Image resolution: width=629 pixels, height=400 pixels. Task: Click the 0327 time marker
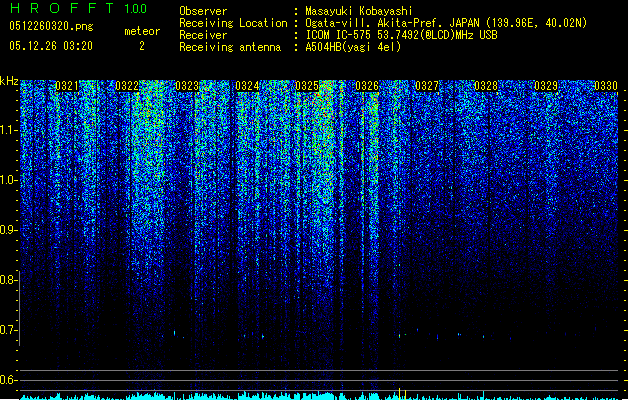pos(427,86)
